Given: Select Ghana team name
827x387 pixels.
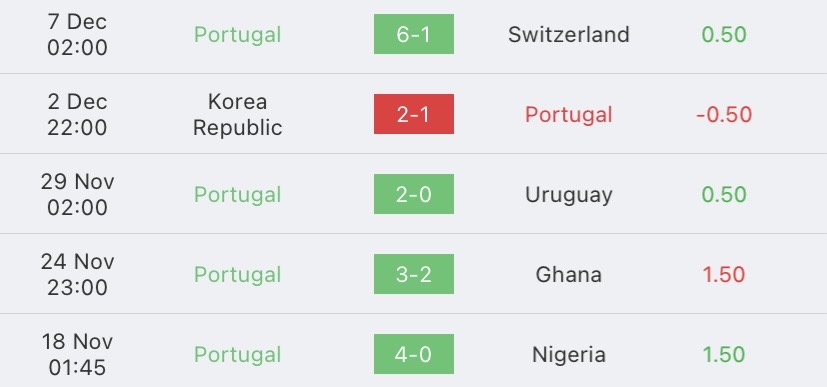Looking at the screenshot, I should [569, 275].
